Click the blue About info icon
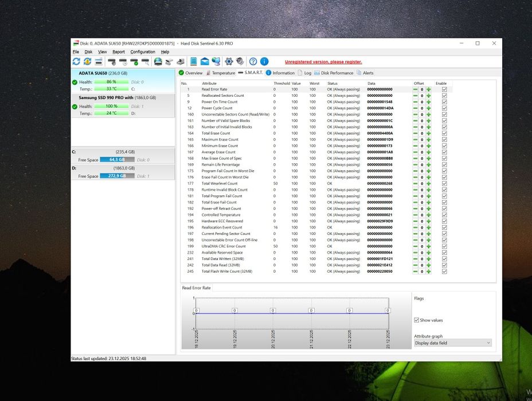Viewport: 532px width, 401px height. (x=264, y=61)
